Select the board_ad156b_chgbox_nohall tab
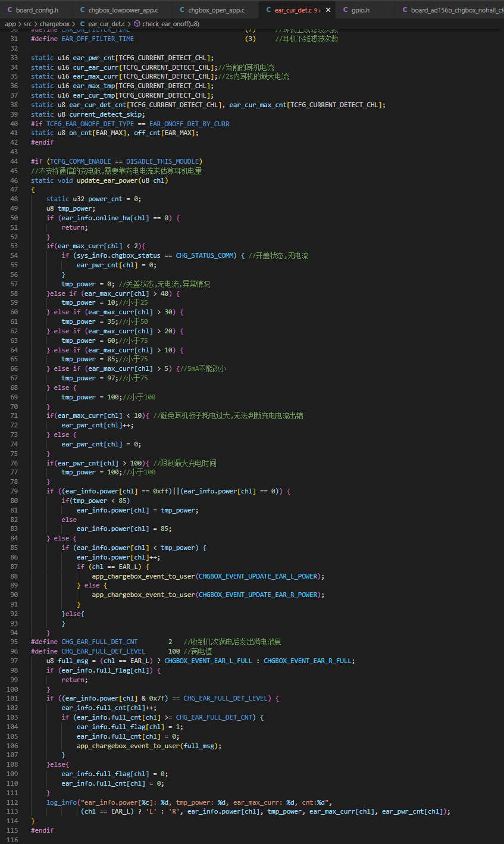Image resolution: width=504 pixels, height=844 pixels. [457, 10]
